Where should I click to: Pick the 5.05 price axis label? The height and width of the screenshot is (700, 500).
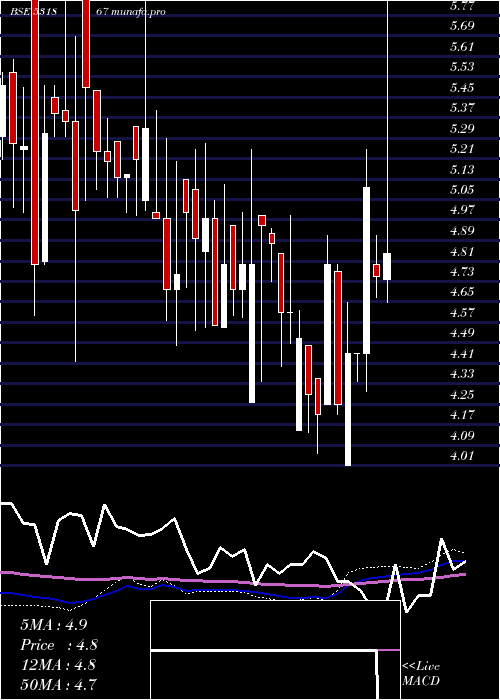click(462, 190)
